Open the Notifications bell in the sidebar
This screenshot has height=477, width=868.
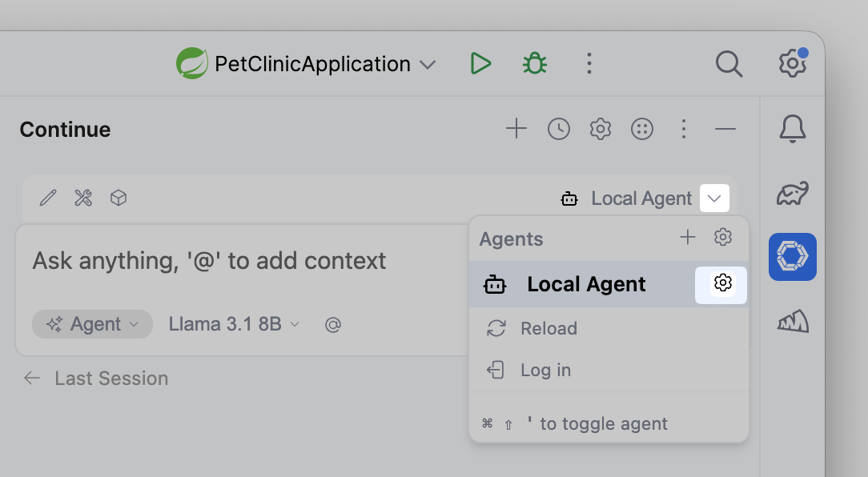[792, 129]
